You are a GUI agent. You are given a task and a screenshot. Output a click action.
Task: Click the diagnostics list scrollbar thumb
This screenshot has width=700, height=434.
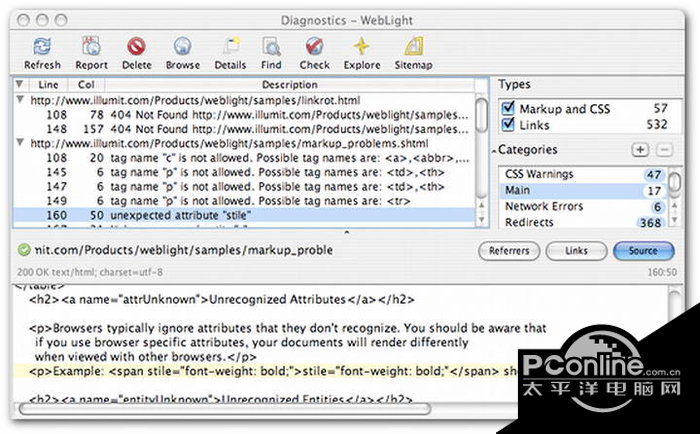pyautogui.click(x=482, y=115)
